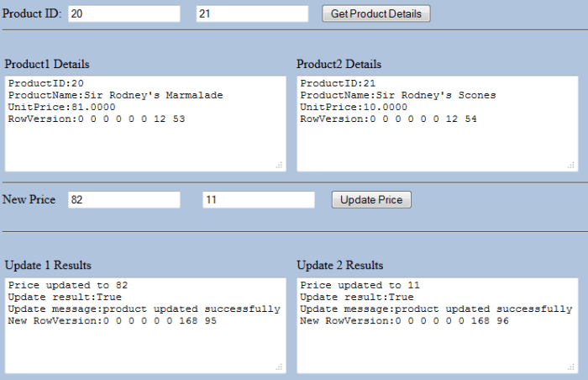Click the New RowVersion line in Update 2 Results
This screenshot has height=380, width=588.
(x=404, y=321)
